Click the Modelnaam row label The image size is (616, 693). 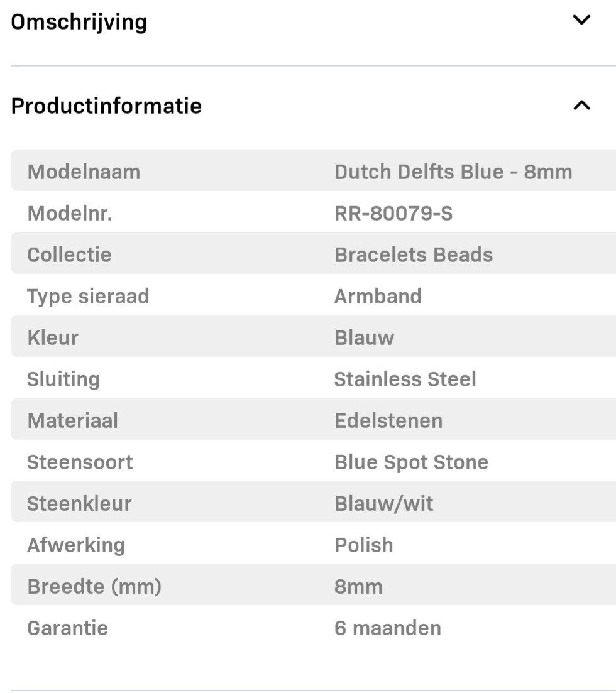[84, 172]
